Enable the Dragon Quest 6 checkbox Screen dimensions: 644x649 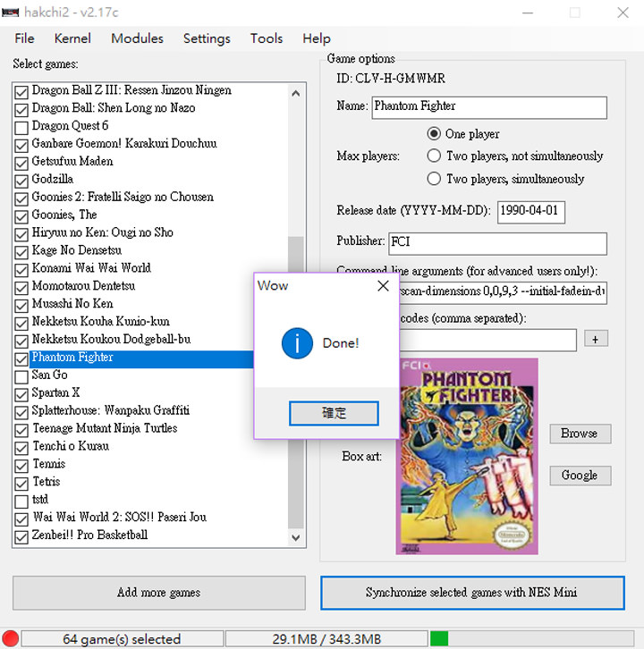click(x=21, y=126)
